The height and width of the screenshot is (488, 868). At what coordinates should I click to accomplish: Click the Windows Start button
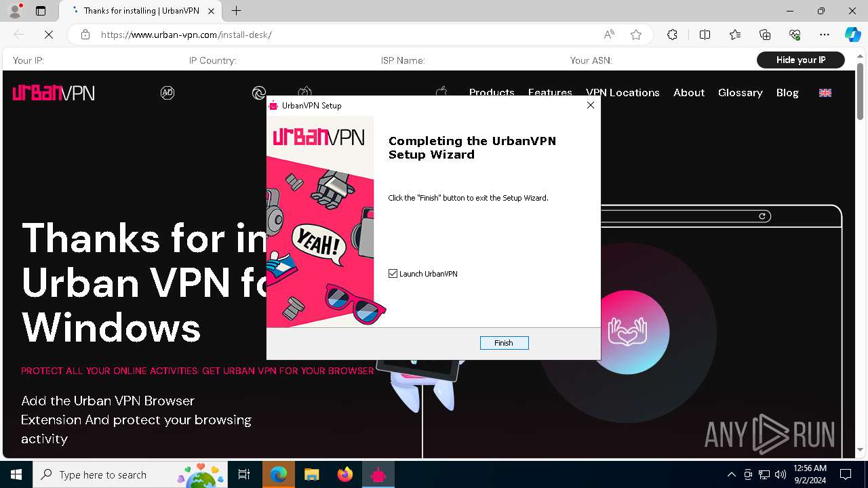[16, 474]
